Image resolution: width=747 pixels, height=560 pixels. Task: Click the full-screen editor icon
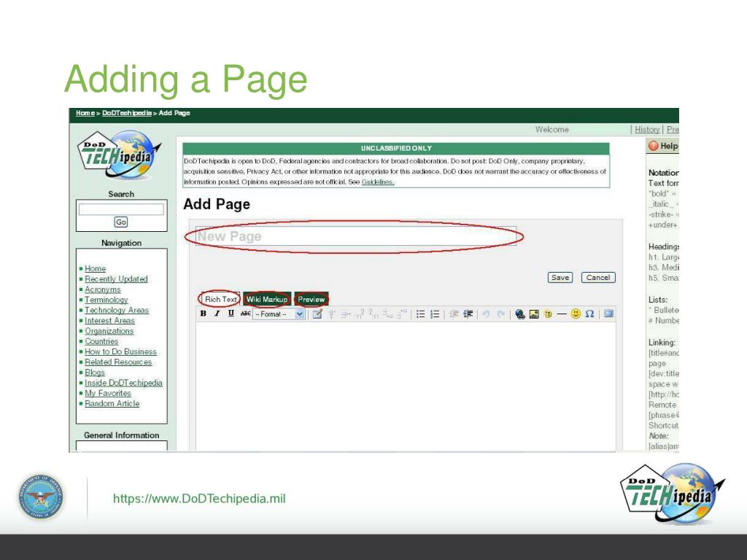(609, 314)
